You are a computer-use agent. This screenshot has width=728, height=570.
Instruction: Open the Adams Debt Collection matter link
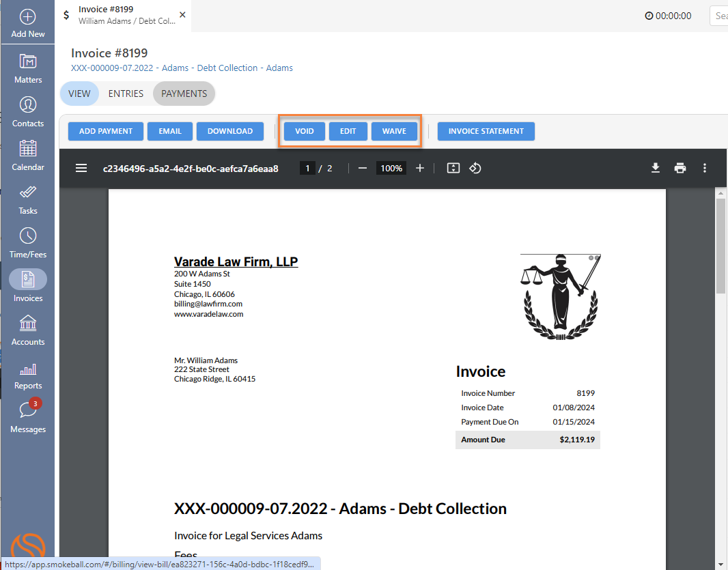[182, 68]
